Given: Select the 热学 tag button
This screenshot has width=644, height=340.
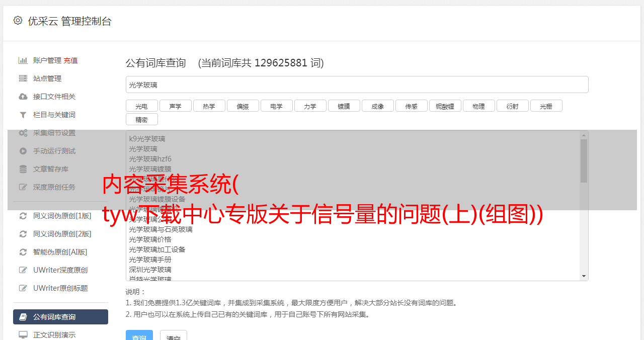Looking at the screenshot, I should coord(209,106).
